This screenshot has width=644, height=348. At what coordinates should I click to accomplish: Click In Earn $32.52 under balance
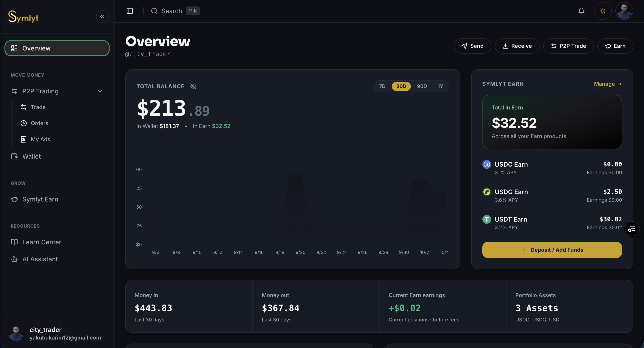tap(212, 126)
